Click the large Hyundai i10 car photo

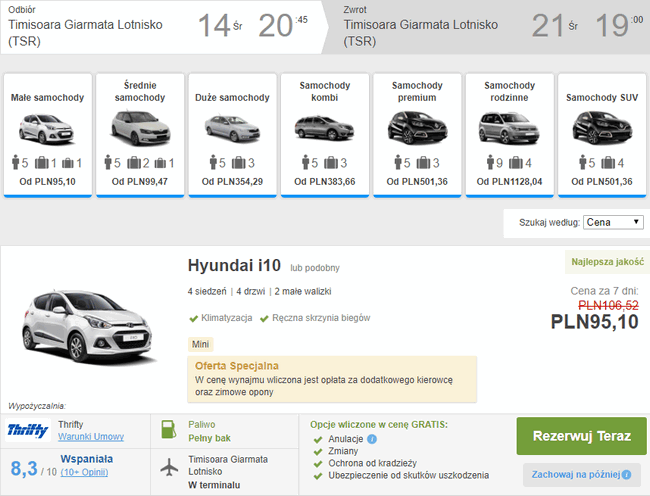(x=89, y=327)
